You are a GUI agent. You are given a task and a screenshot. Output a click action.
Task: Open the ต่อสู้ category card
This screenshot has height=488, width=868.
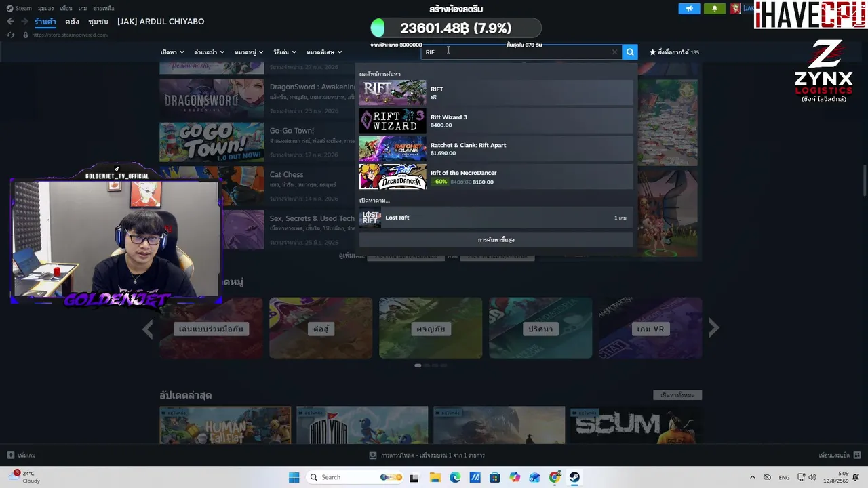321,328
